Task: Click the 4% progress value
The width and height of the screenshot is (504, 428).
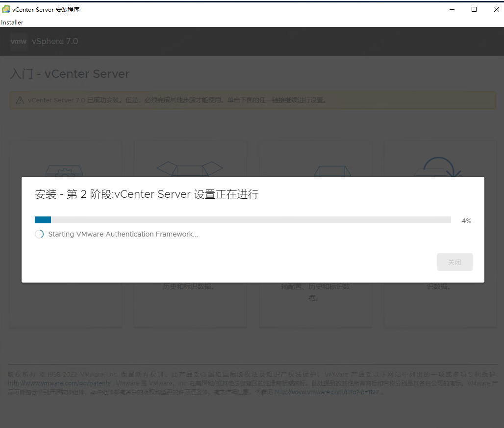Action: (466, 221)
